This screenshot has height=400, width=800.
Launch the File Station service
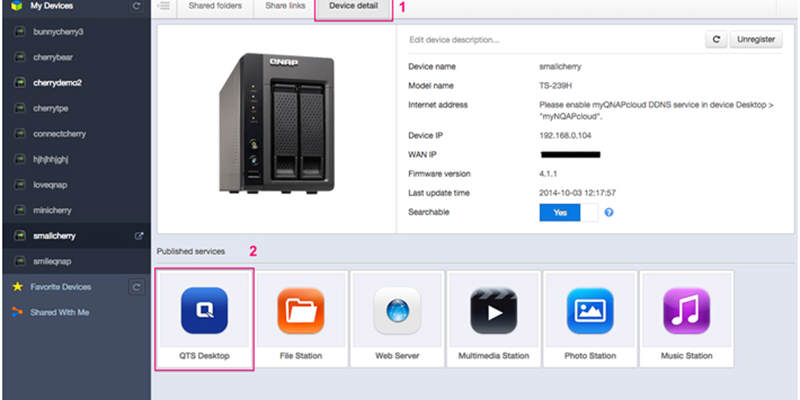click(x=301, y=310)
